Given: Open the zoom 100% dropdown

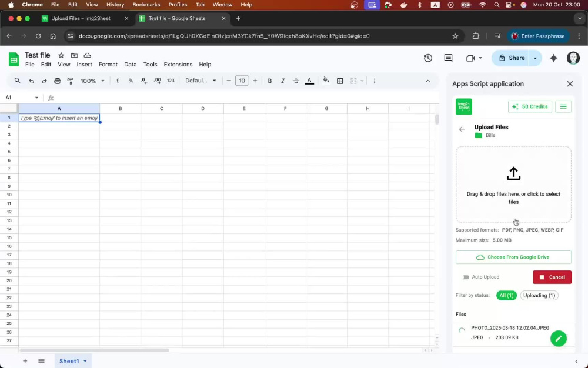Looking at the screenshot, I should (92, 81).
